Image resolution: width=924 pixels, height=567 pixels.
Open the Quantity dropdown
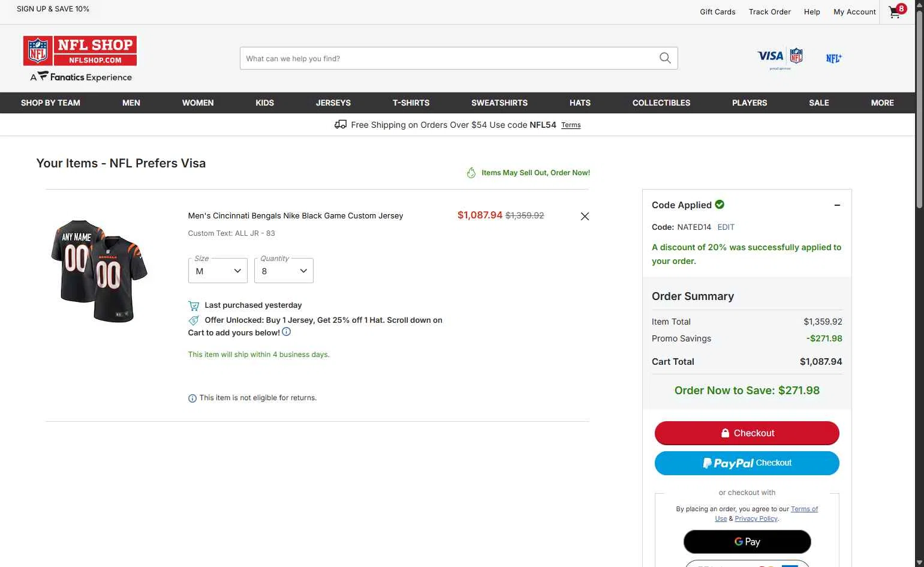[x=284, y=271]
